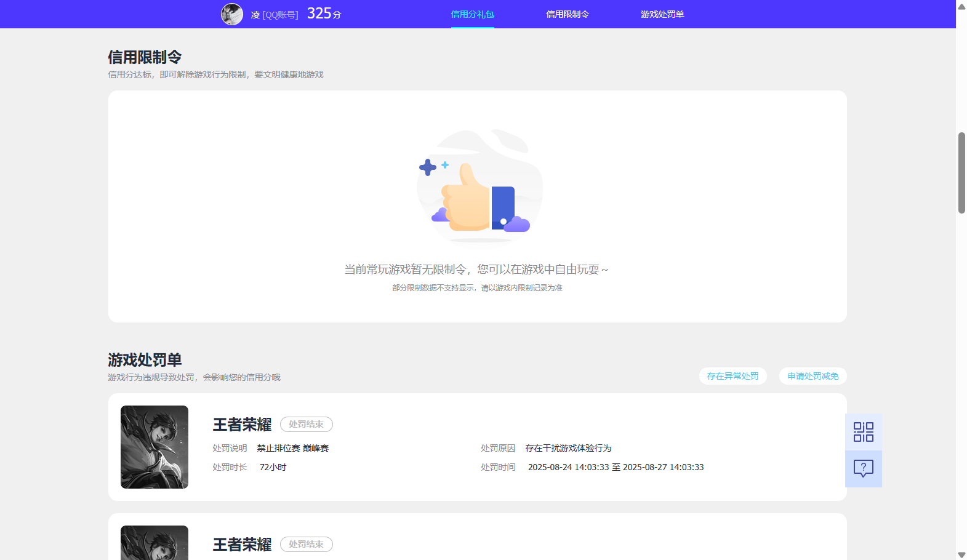The image size is (967, 560).
Task: Click second card's 王者荣耀 title
Action: click(x=242, y=545)
